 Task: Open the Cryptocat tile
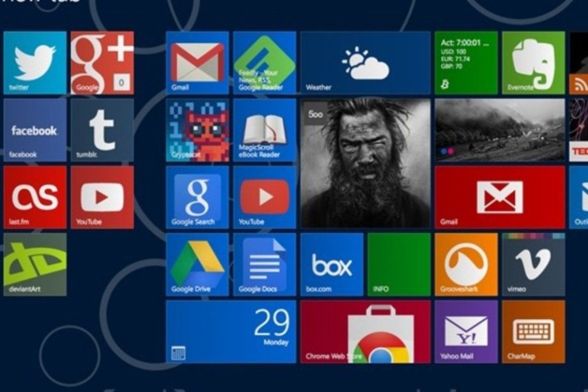click(197, 130)
